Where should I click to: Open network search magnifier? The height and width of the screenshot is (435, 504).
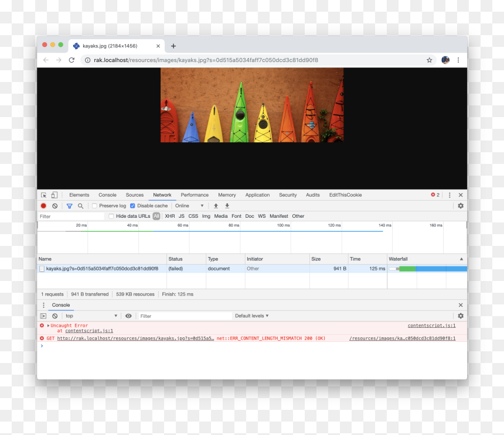point(80,205)
